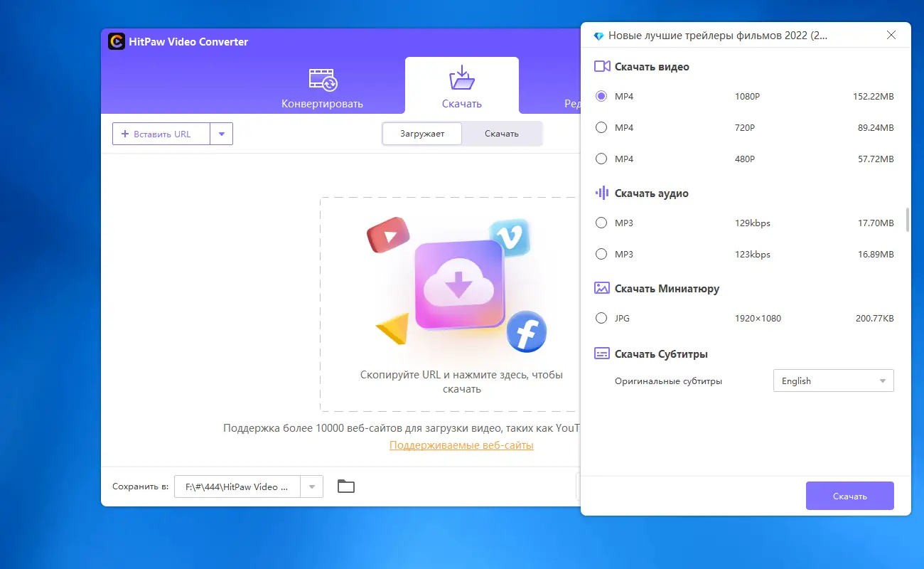Viewport: 924px width, 569px height.
Task: Click the 200.77KB file size
Action: (x=874, y=318)
